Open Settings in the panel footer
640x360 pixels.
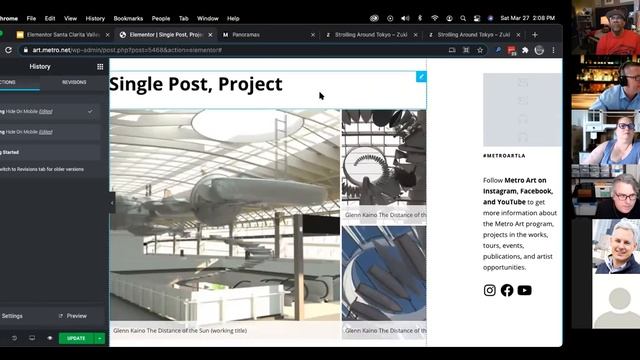(12, 316)
